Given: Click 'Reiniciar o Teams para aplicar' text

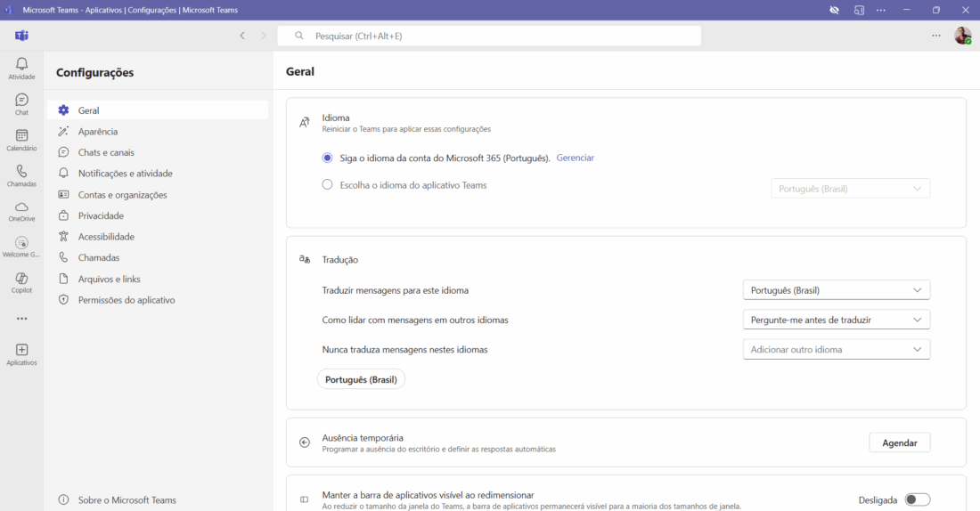Looking at the screenshot, I should tap(406, 129).
